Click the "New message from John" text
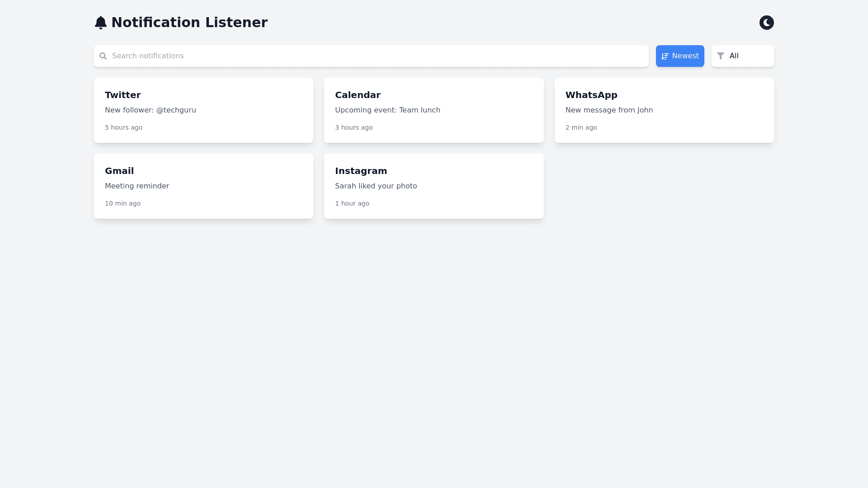Screen dimensions: 868x488 609,110
